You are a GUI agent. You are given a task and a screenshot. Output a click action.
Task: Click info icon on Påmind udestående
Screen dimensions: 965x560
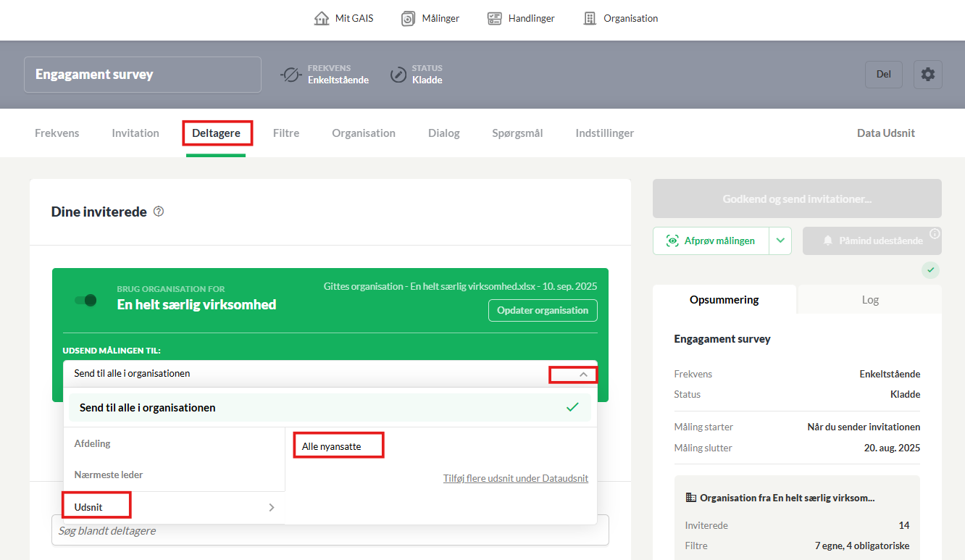(x=935, y=233)
